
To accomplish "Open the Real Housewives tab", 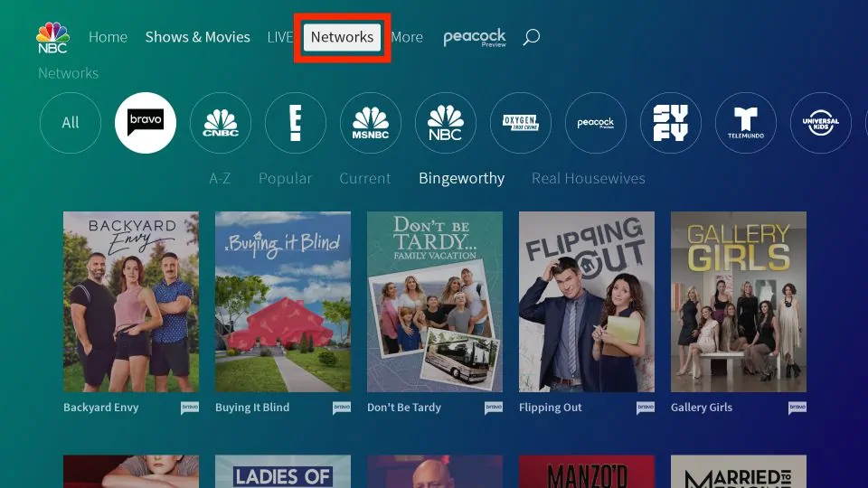I will 589,178.
